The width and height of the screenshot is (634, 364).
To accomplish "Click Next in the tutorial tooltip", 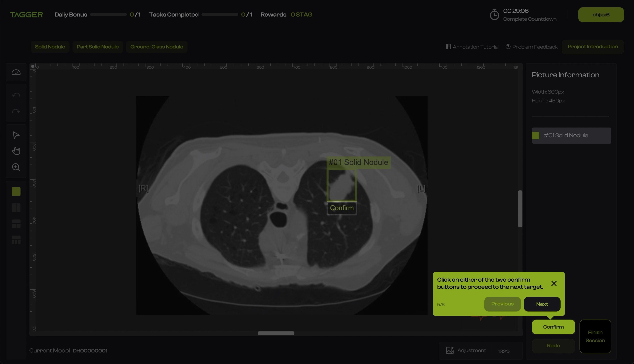I will [x=542, y=304].
